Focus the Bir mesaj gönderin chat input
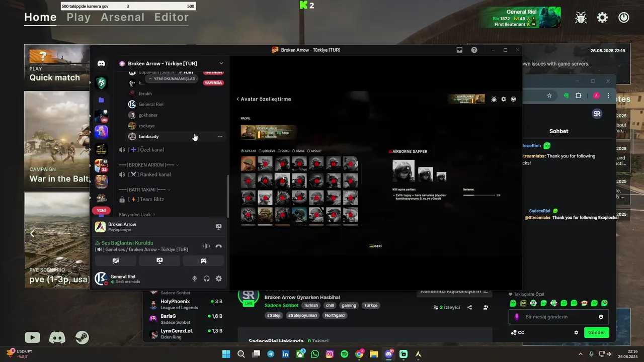Viewport: 644px width, 362px height. (x=558, y=317)
